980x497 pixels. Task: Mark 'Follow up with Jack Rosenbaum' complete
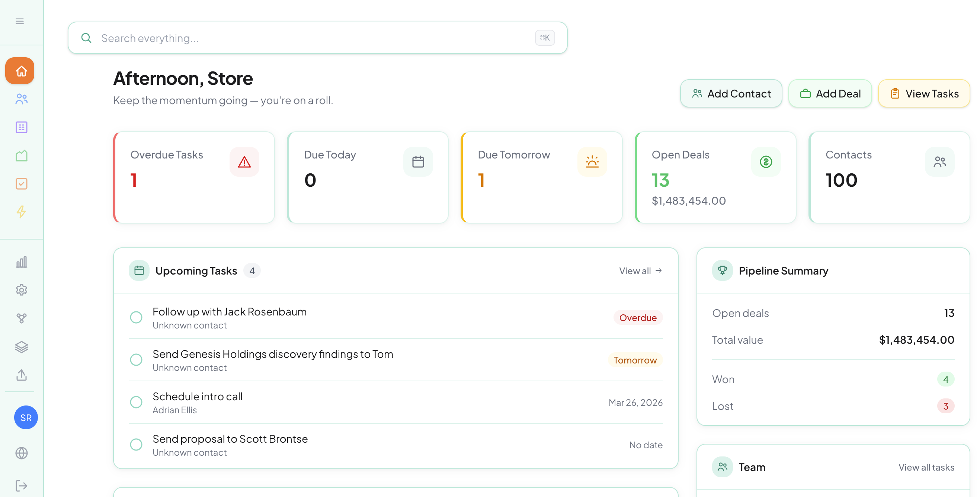tap(136, 317)
